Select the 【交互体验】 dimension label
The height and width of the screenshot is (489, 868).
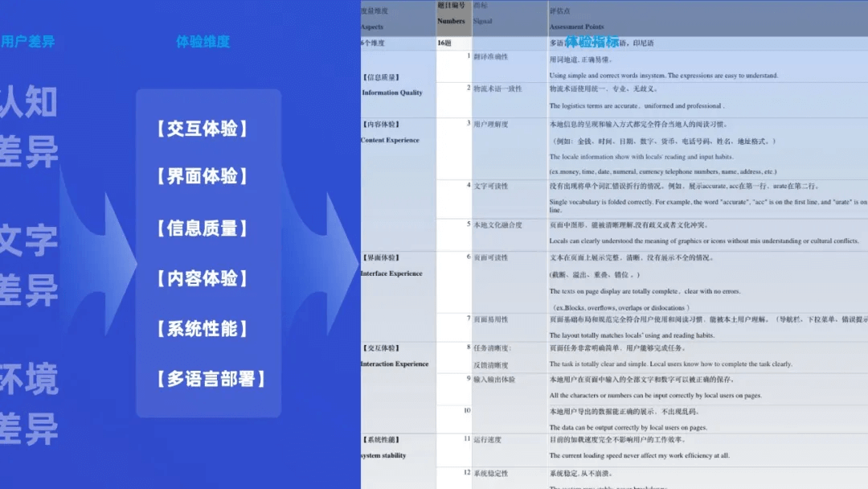click(x=202, y=129)
